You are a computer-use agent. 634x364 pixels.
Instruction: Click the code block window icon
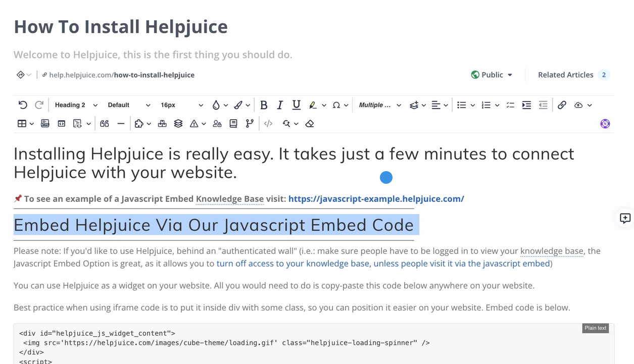(61, 124)
